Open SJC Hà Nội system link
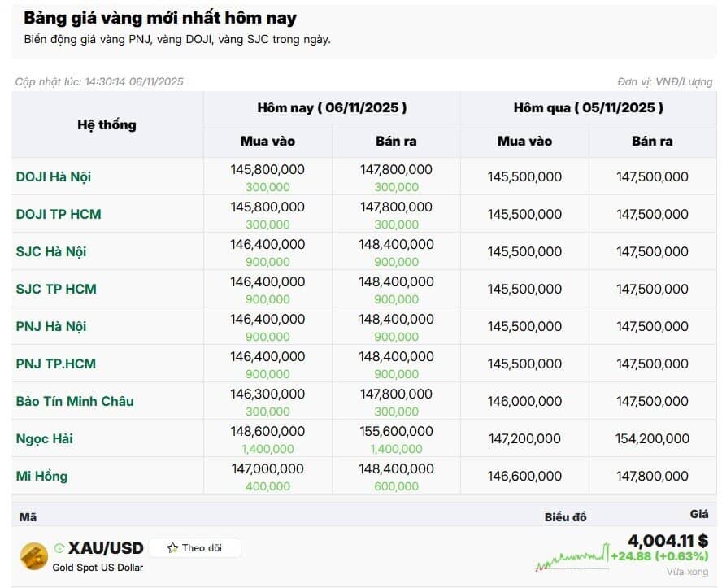Image resolution: width=722 pixels, height=588 pixels. click(x=51, y=252)
